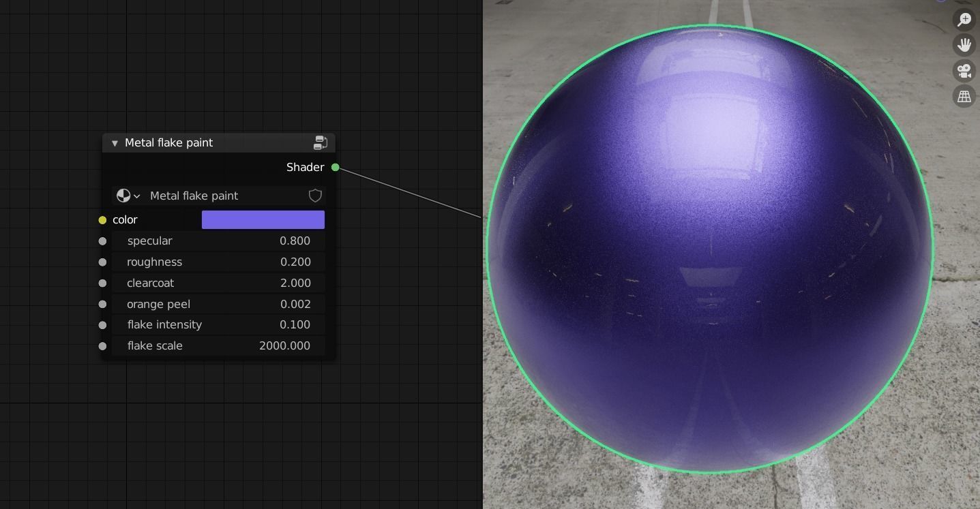The image size is (980, 509).
Task: Toggle perspective with the grid gizmo icon
Action: pyautogui.click(x=964, y=96)
